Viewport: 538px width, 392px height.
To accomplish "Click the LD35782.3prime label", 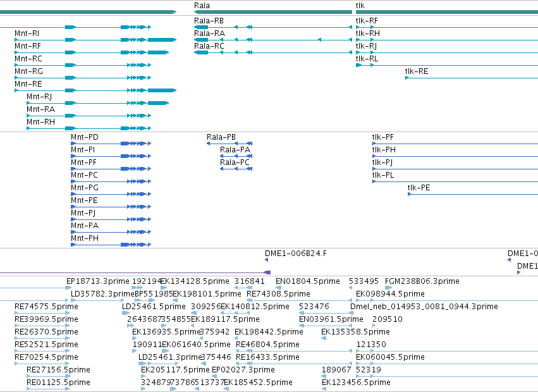I will coord(102,295).
